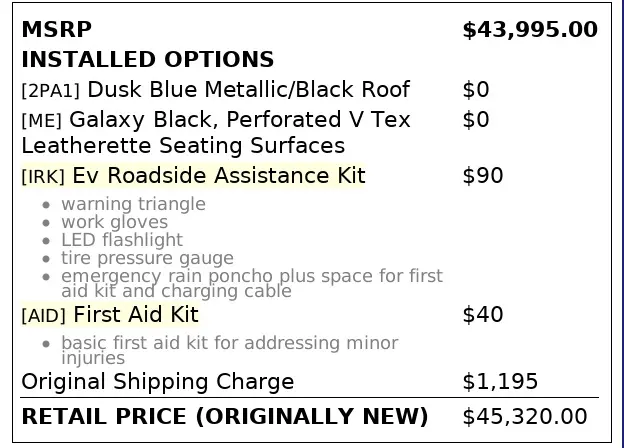Viewport: 624px width, 448px height.
Task: Click the $1,195 shipping charge amount
Action: tap(500, 381)
